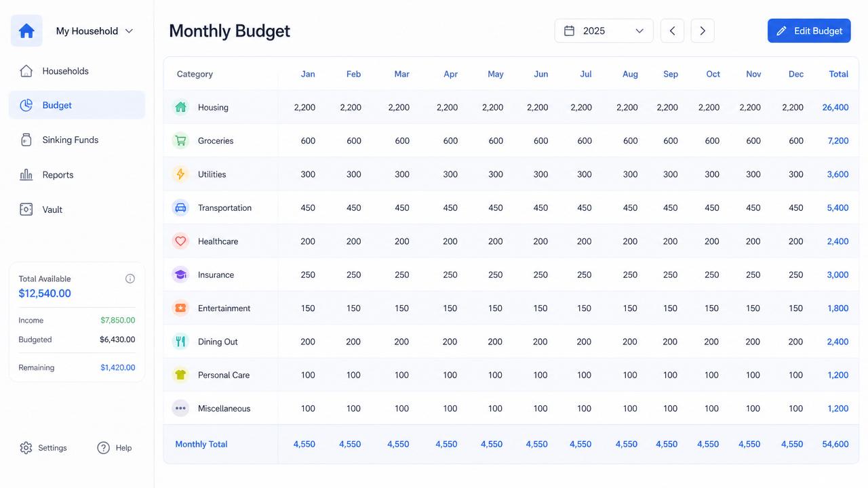The width and height of the screenshot is (868, 488).
Task: Click the Groceries shopping cart icon
Action: tap(180, 141)
